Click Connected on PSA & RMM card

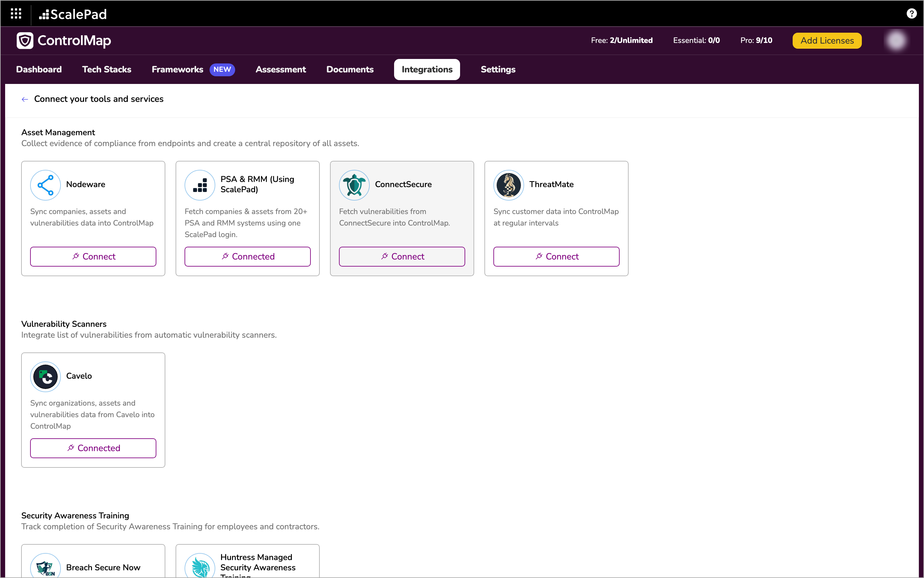pos(248,257)
